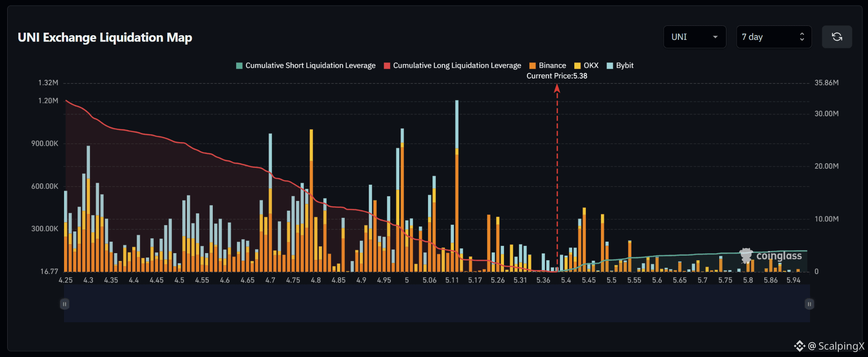This screenshot has height=357, width=868.
Task: Click the x-axis label 5.75
Action: click(x=725, y=280)
